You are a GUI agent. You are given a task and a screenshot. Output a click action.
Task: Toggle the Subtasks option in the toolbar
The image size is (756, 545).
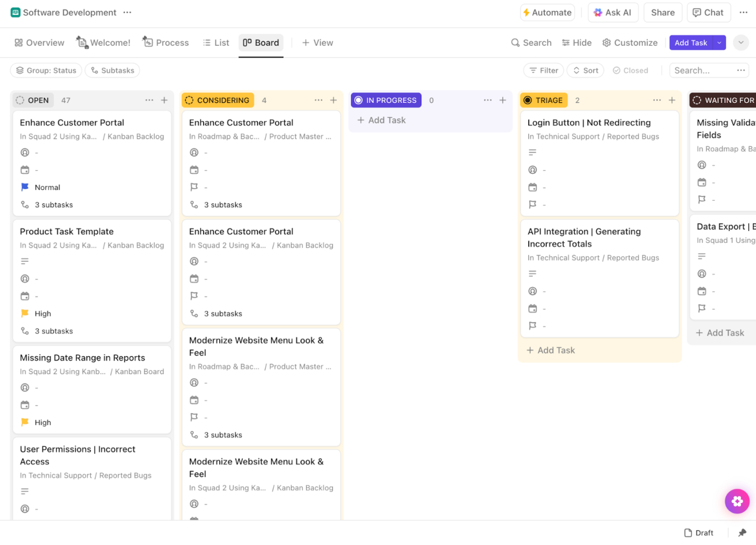click(x=112, y=70)
